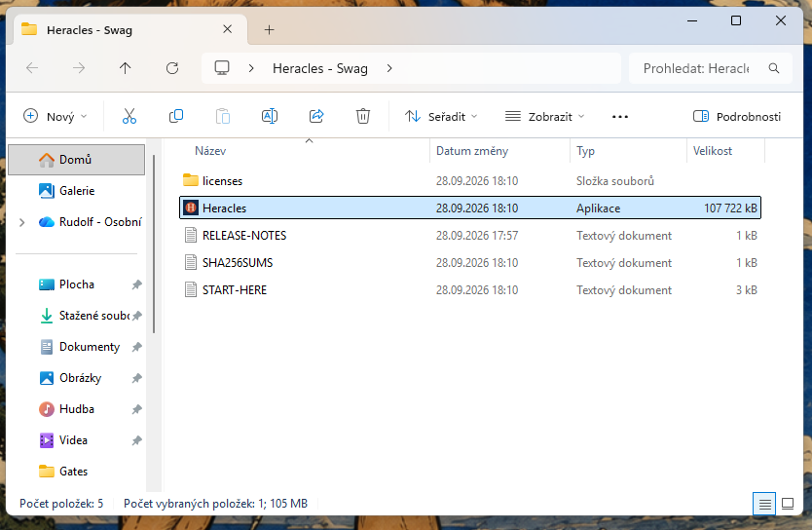
Task: Close the Heracles - Swag tab
Action: tap(227, 29)
